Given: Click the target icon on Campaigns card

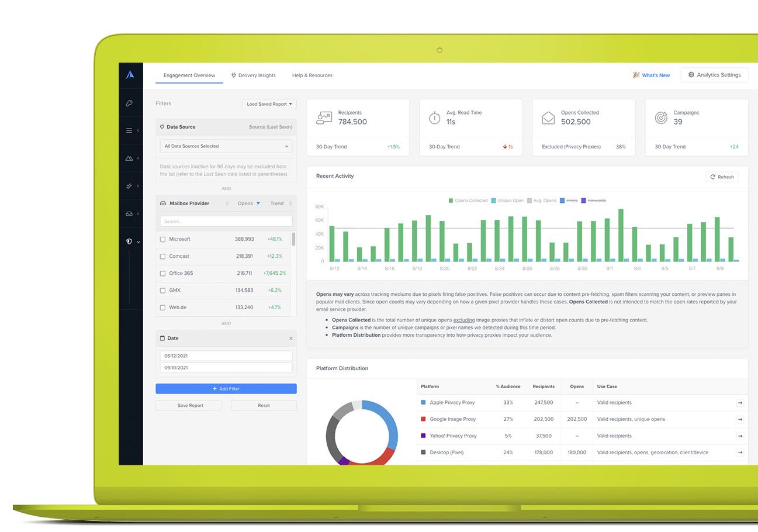Looking at the screenshot, I should pyautogui.click(x=661, y=118).
